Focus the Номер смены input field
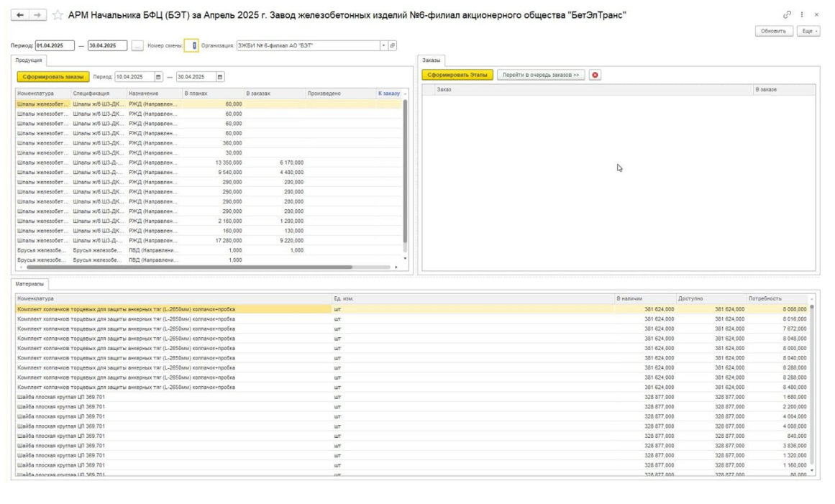The height and width of the screenshot is (504, 835). pyautogui.click(x=191, y=46)
